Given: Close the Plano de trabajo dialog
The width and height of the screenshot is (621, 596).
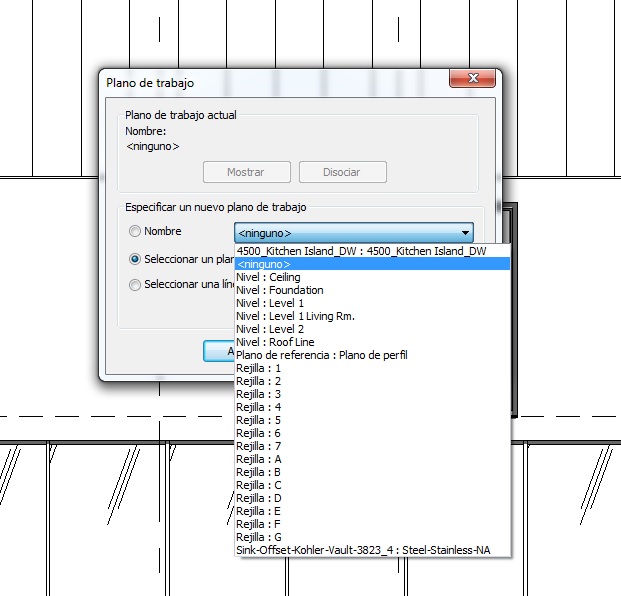Looking at the screenshot, I should [x=472, y=80].
